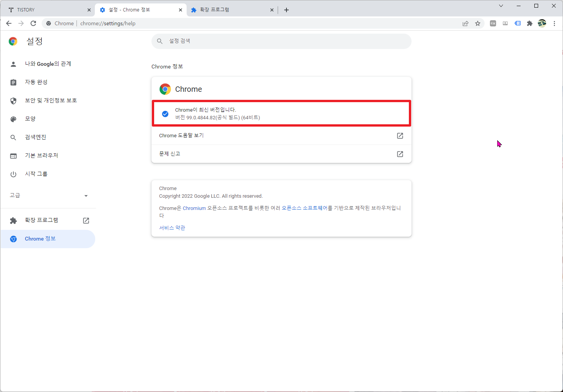This screenshot has width=563, height=392.
Task: Reload the page with the refresh icon
Action: point(33,23)
